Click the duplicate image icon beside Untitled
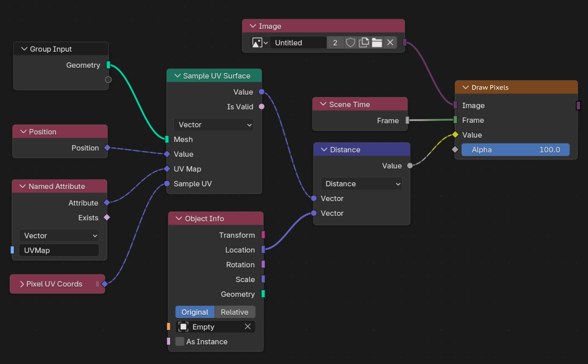The image size is (588, 364). point(364,43)
